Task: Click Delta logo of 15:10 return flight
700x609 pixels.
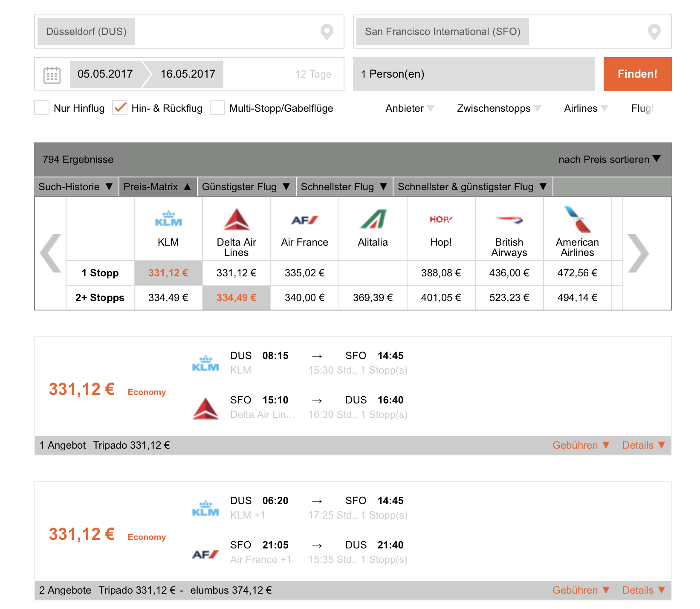Action: [x=205, y=409]
